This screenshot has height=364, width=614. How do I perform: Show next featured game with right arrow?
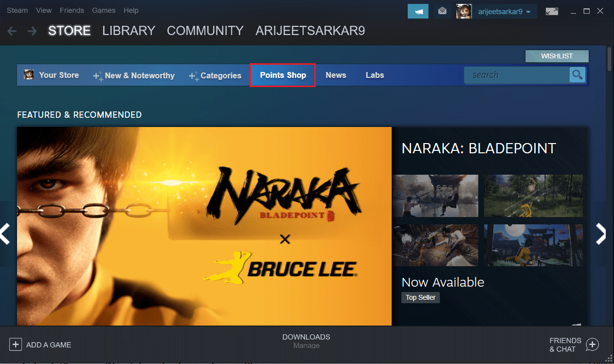coord(601,234)
